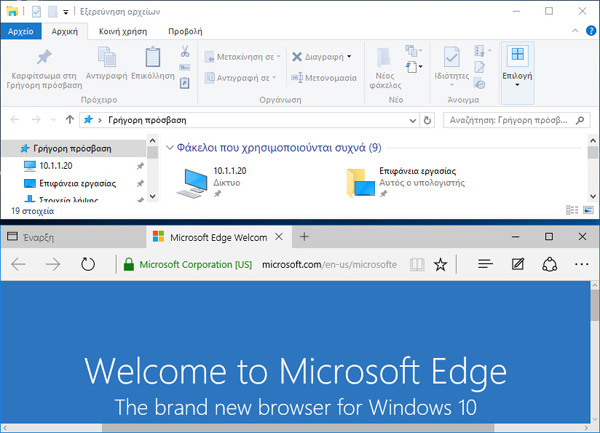The height and width of the screenshot is (433, 600).
Task: Click Edge Make a Web Note pen icon
Action: tap(518, 264)
